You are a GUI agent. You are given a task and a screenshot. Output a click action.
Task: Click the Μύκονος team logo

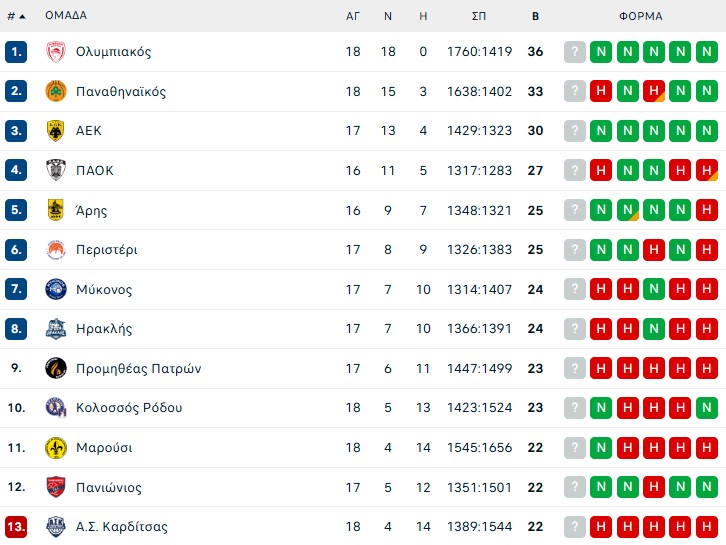point(55,289)
